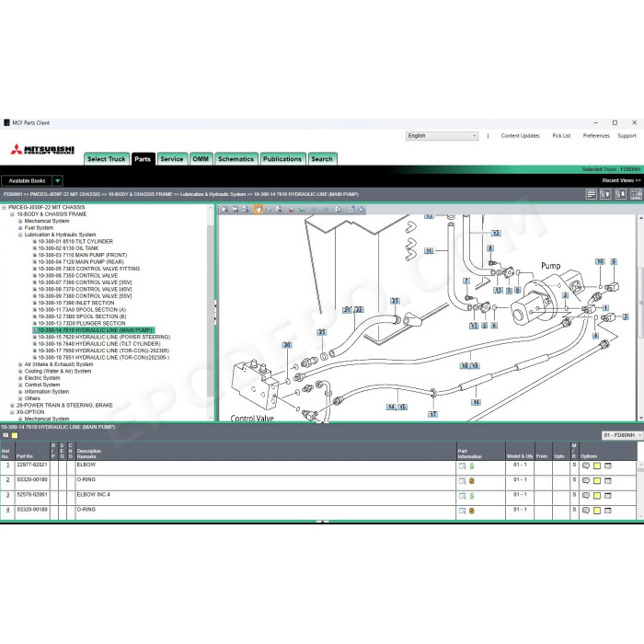Image resolution: width=644 pixels, height=644 pixels.
Task: Open the OMM tab
Action: click(x=201, y=159)
